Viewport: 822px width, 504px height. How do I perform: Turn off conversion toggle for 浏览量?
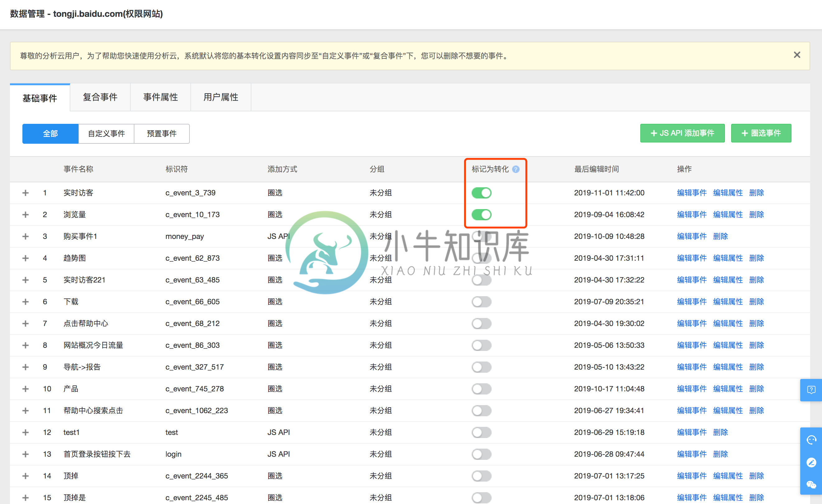point(481,214)
